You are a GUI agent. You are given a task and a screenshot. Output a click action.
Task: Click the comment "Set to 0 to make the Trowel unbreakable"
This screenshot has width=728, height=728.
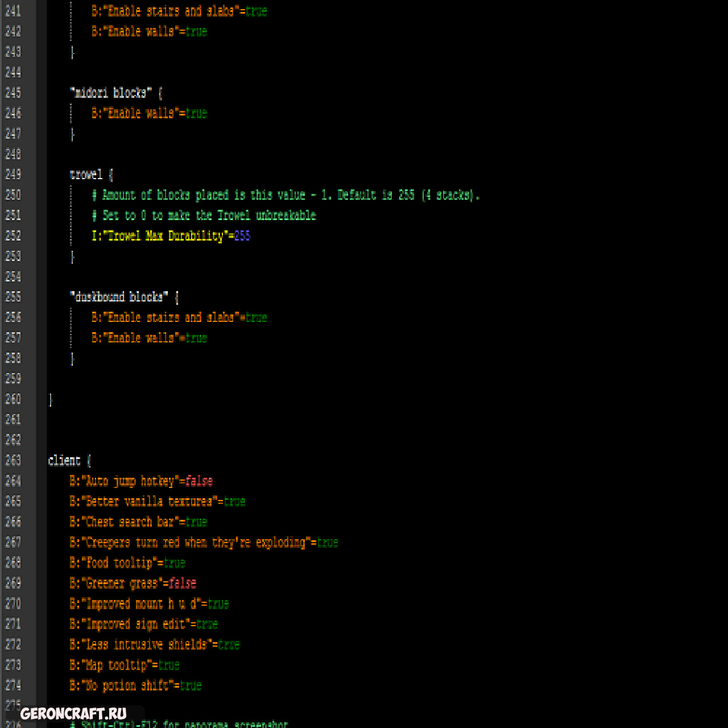[204, 216]
